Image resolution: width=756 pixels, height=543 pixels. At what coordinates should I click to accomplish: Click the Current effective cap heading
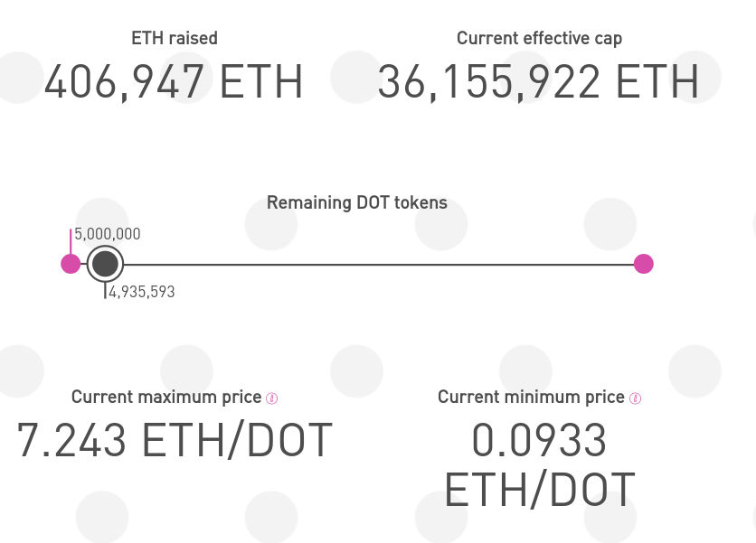pyautogui.click(x=539, y=39)
